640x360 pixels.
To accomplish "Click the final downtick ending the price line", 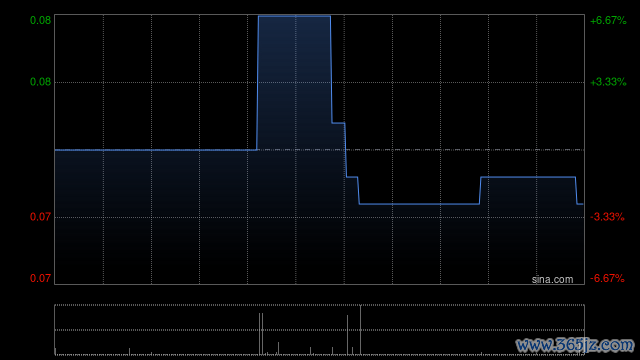I will pos(579,204).
